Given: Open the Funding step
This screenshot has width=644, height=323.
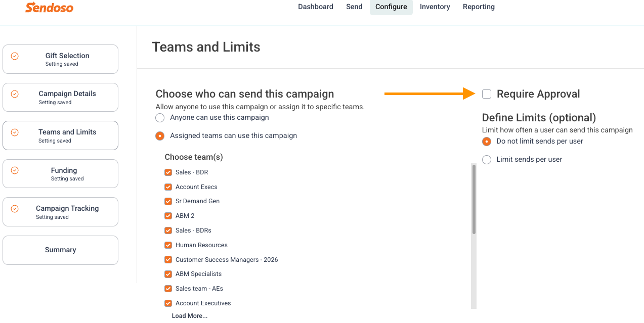Looking at the screenshot, I should 60,174.
